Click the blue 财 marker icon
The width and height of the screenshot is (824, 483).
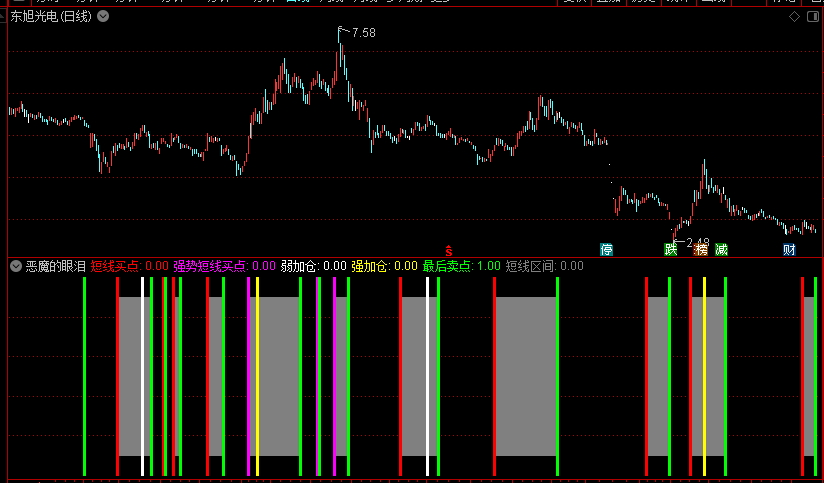(789, 250)
